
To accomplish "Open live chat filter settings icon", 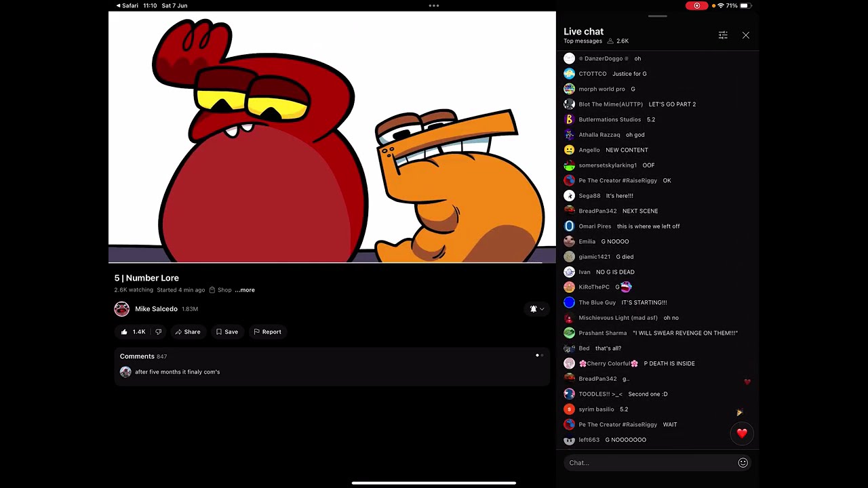I will click(723, 35).
